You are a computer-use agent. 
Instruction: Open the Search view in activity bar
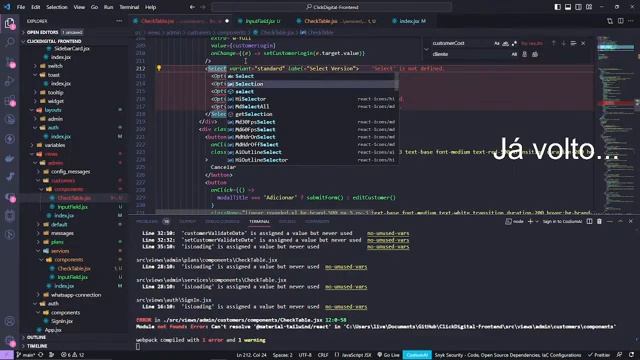9,42
